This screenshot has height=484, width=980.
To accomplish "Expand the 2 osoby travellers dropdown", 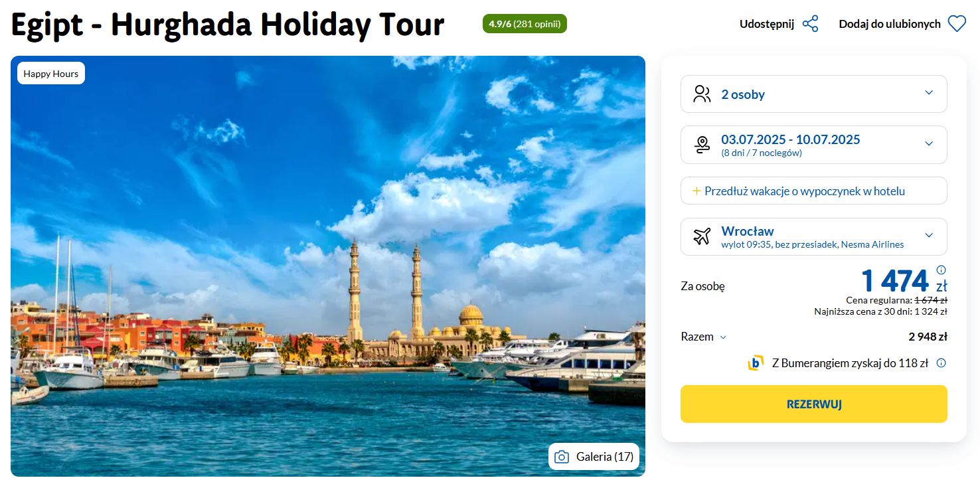I will [x=813, y=94].
